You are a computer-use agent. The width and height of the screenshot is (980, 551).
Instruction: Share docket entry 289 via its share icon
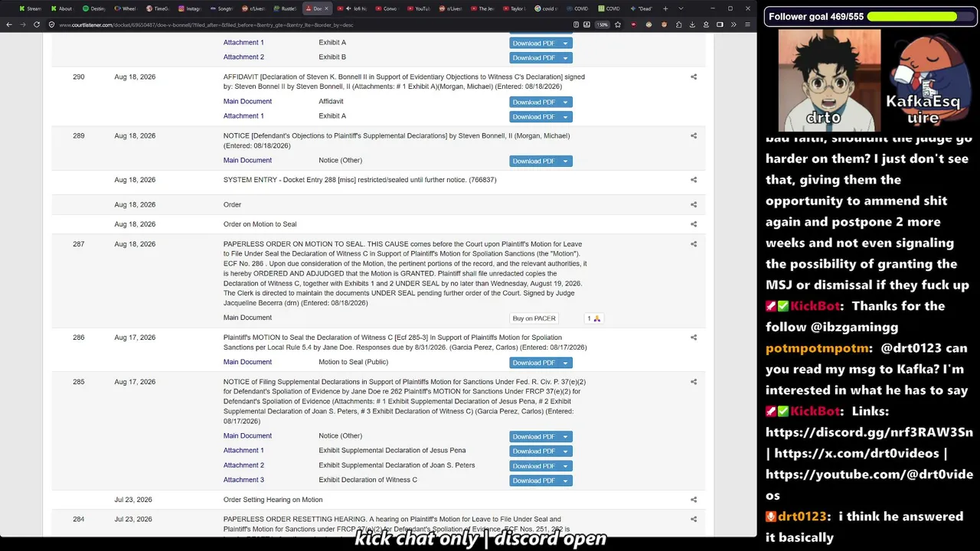coord(694,135)
